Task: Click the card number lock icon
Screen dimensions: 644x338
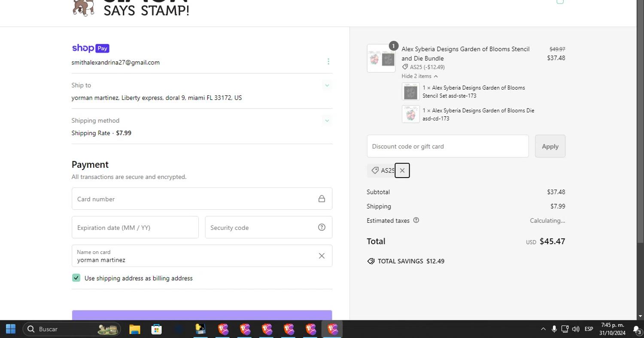Action: 322,199
